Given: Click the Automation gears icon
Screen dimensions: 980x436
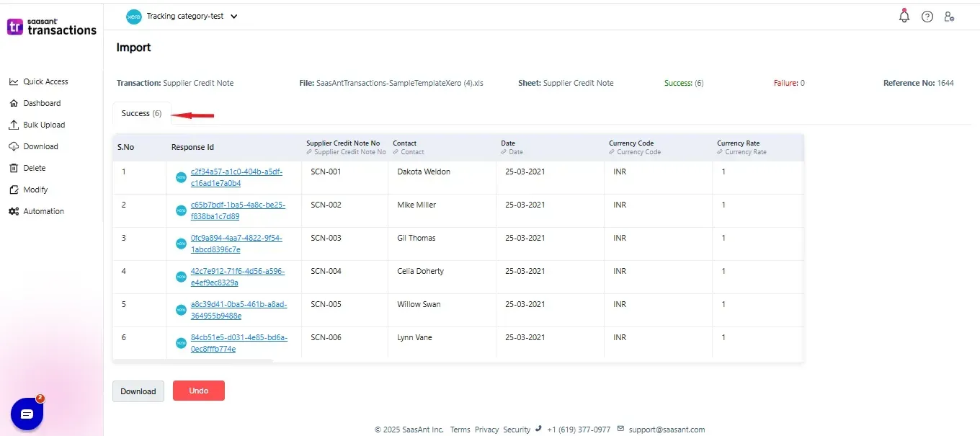Looking at the screenshot, I should (x=14, y=211).
